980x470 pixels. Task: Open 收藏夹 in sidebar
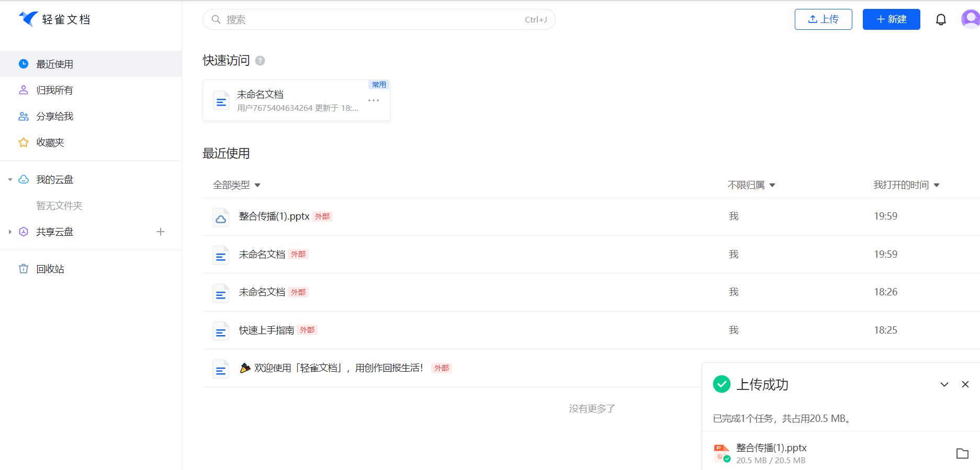click(91, 142)
